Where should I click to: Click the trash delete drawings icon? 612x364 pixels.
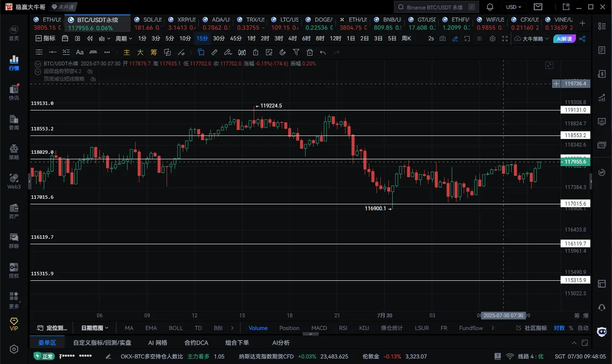pyautogui.click(x=310, y=52)
